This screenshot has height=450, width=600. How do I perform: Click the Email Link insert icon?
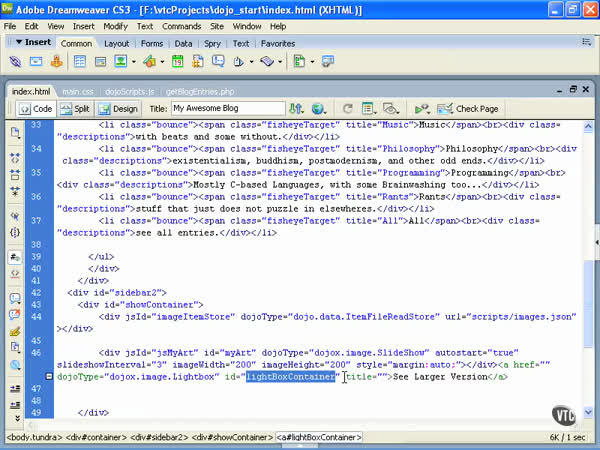tap(37, 61)
